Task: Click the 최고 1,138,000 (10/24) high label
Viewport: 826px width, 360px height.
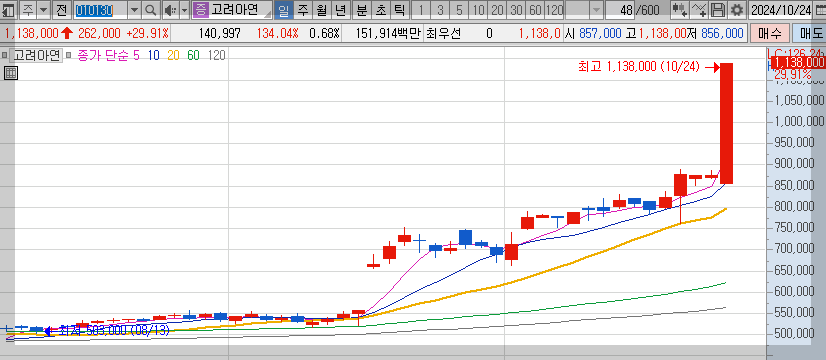Action: coord(638,66)
